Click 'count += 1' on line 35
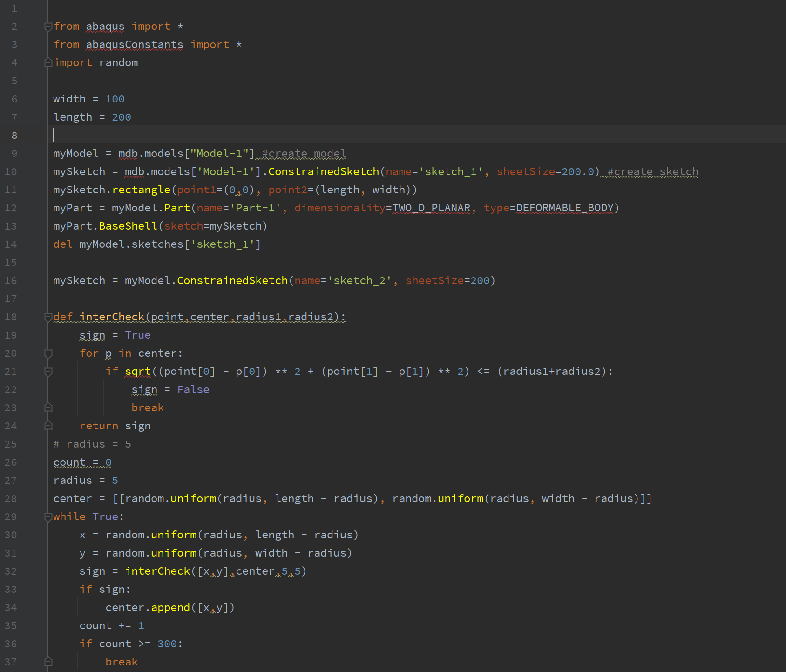Screen dimensions: 786x672 pos(112,625)
